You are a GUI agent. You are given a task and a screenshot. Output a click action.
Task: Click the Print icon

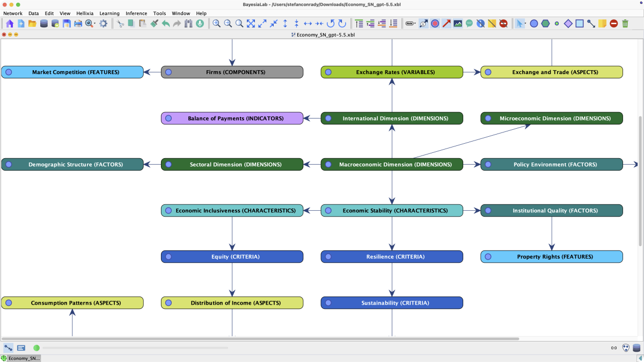[x=78, y=24]
